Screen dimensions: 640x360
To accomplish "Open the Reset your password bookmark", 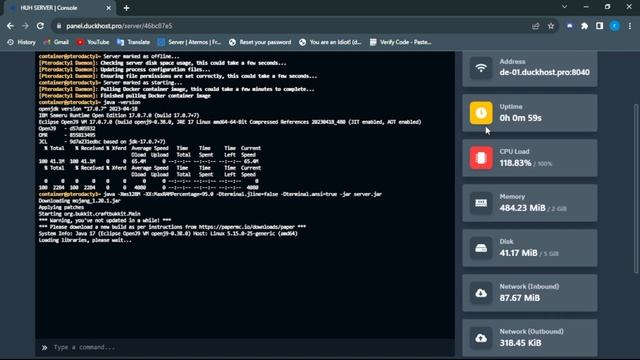I will coord(260,42).
